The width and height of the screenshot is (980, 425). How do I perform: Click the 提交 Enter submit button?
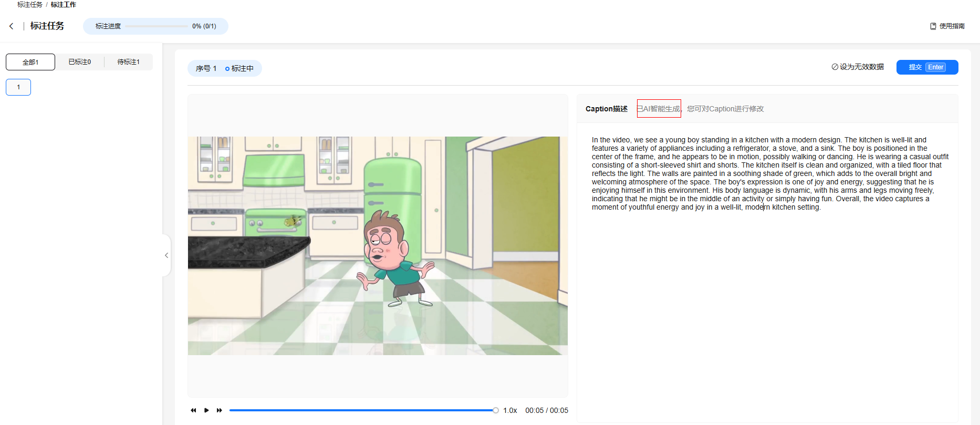pyautogui.click(x=927, y=67)
